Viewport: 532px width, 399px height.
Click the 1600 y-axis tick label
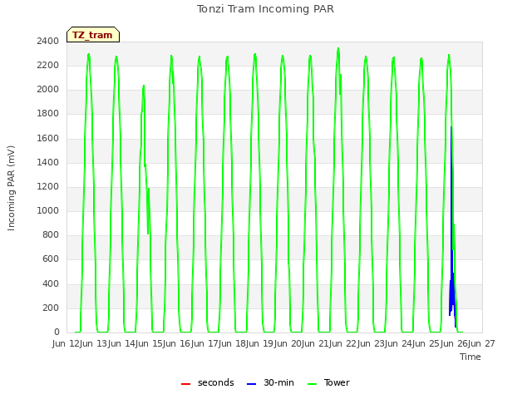(48, 139)
